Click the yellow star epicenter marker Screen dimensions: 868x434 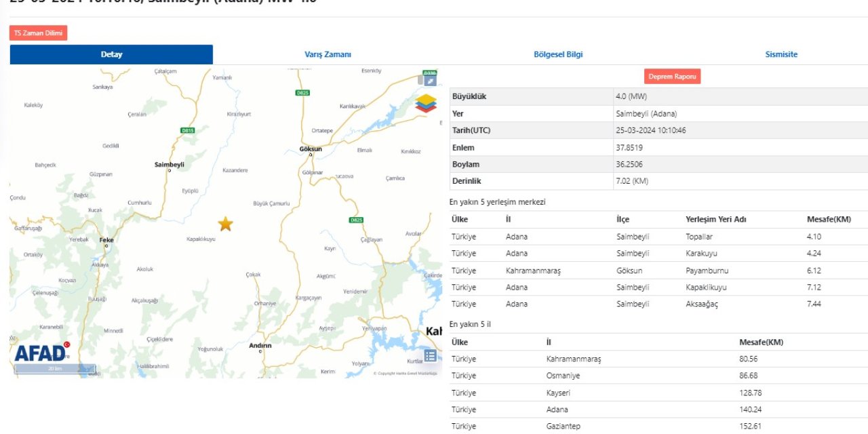click(x=225, y=224)
